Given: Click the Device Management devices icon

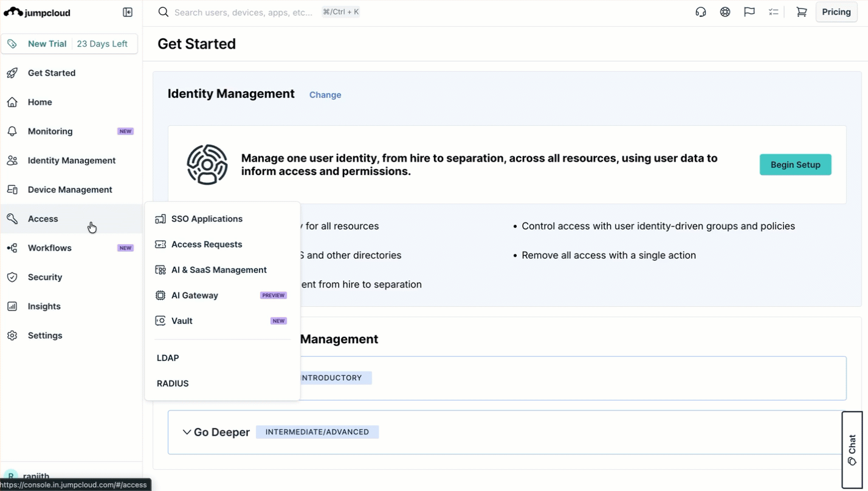Looking at the screenshot, I should pyautogui.click(x=12, y=190).
